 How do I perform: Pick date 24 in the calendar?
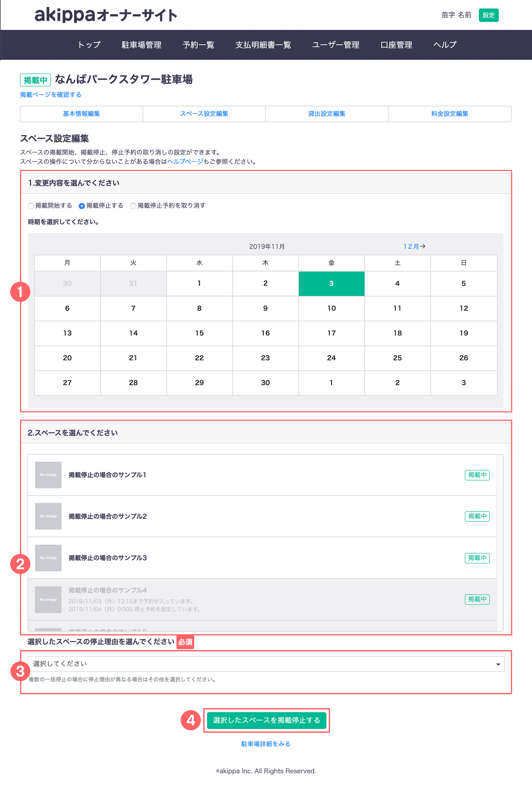tap(331, 358)
